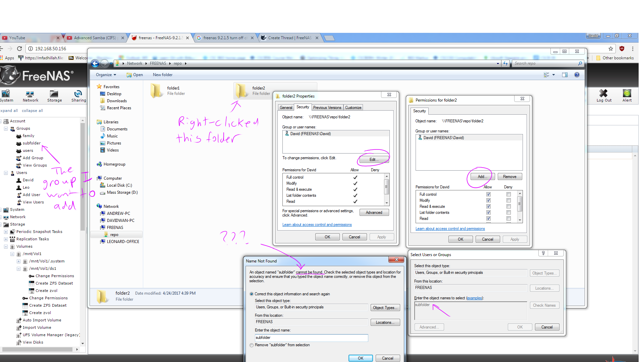The height and width of the screenshot is (362, 644).
Task: Collapse the Volumes tree node
Action: coord(6,246)
